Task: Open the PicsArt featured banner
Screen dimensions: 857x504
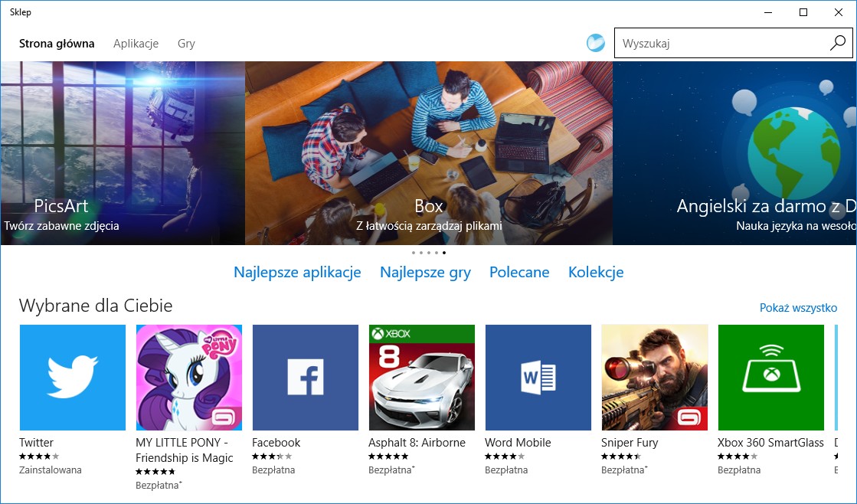Action: coord(123,153)
